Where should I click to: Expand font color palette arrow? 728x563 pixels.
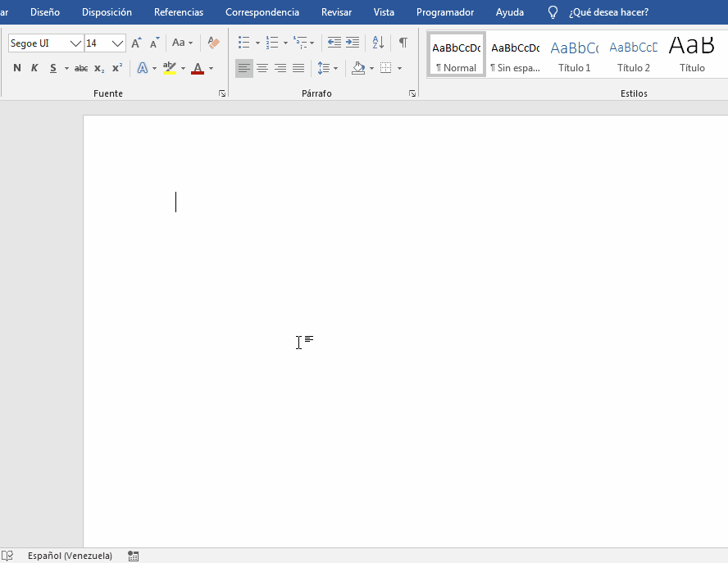(x=211, y=69)
